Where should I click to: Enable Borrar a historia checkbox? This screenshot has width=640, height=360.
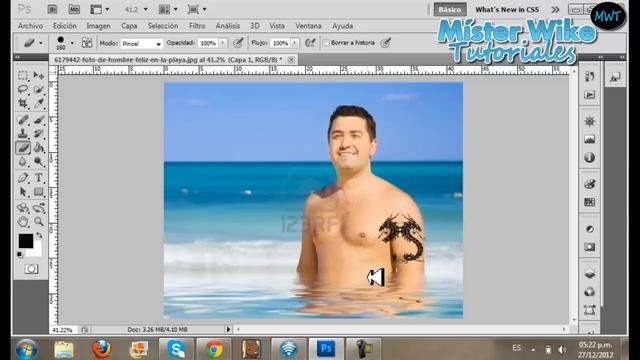click(x=326, y=42)
